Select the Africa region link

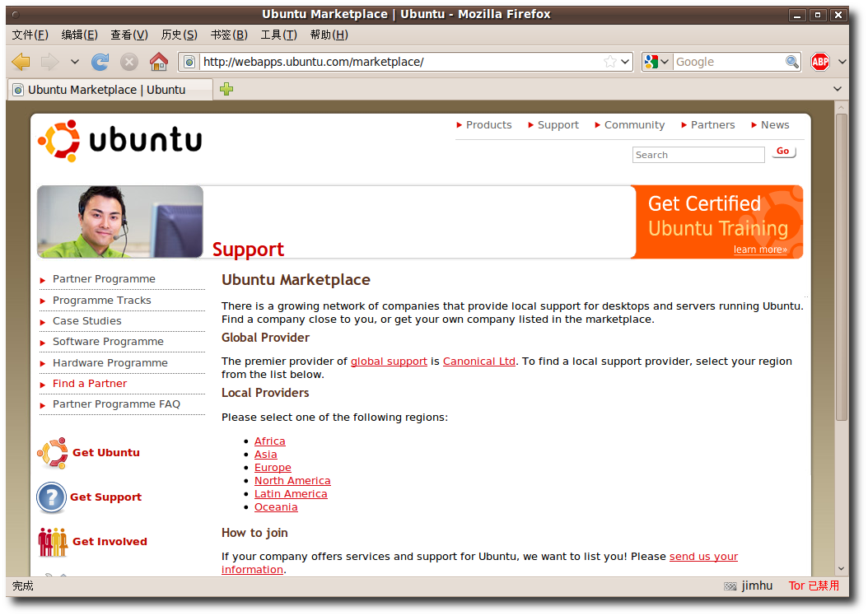pos(270,441)
